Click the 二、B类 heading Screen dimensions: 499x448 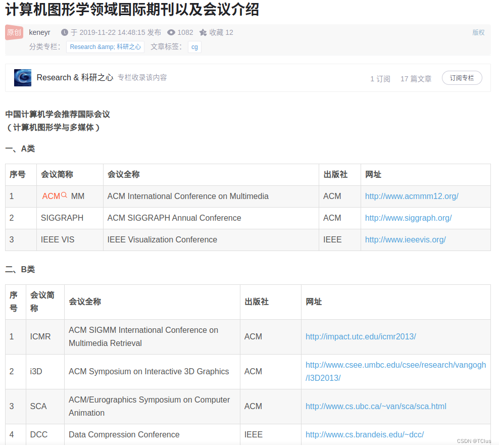(20, 270)
